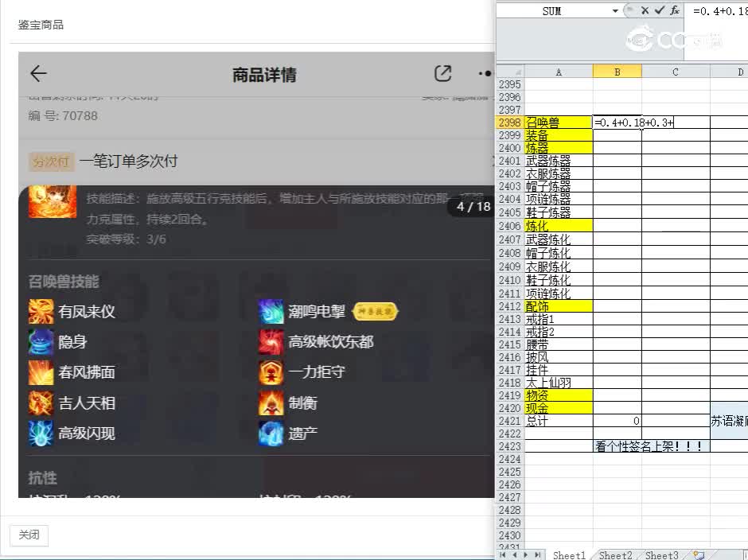
Task: Cancel the formula with the X icon
Action: click(645, 10)
